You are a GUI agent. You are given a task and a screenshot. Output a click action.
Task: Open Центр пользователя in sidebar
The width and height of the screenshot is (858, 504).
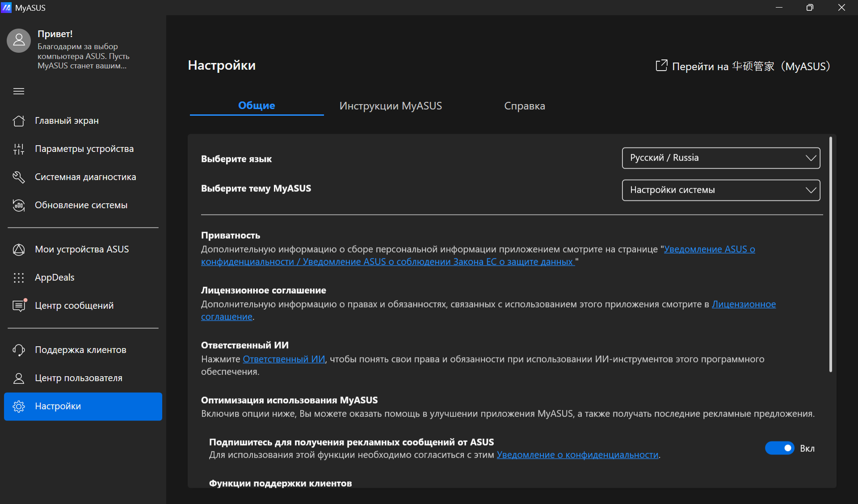pos(78,378)
